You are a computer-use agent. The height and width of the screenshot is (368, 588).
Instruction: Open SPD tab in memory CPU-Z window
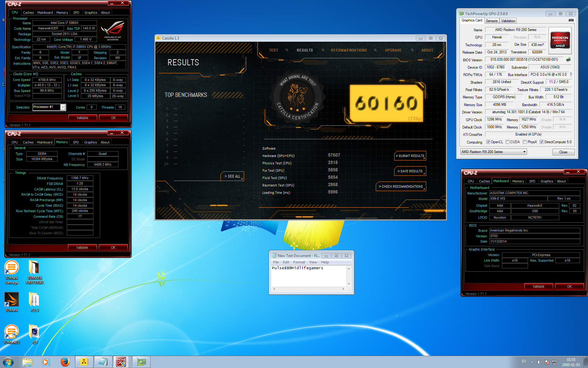(76, 142)
